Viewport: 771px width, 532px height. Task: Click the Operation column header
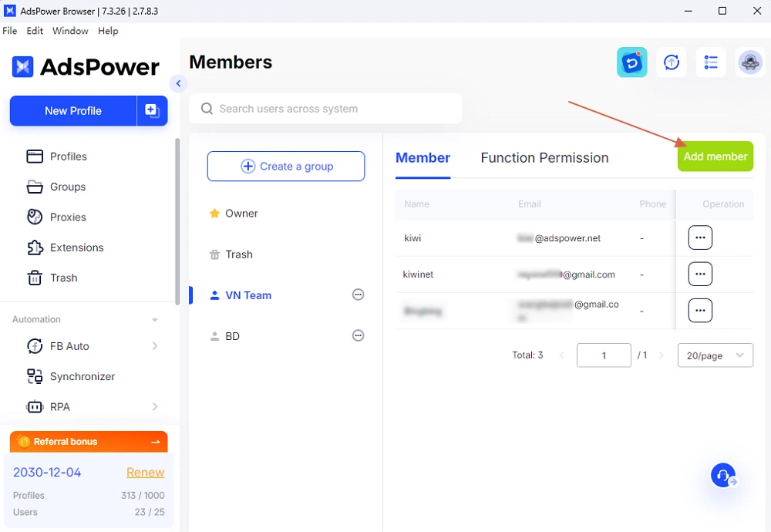[x=723, y=204]
